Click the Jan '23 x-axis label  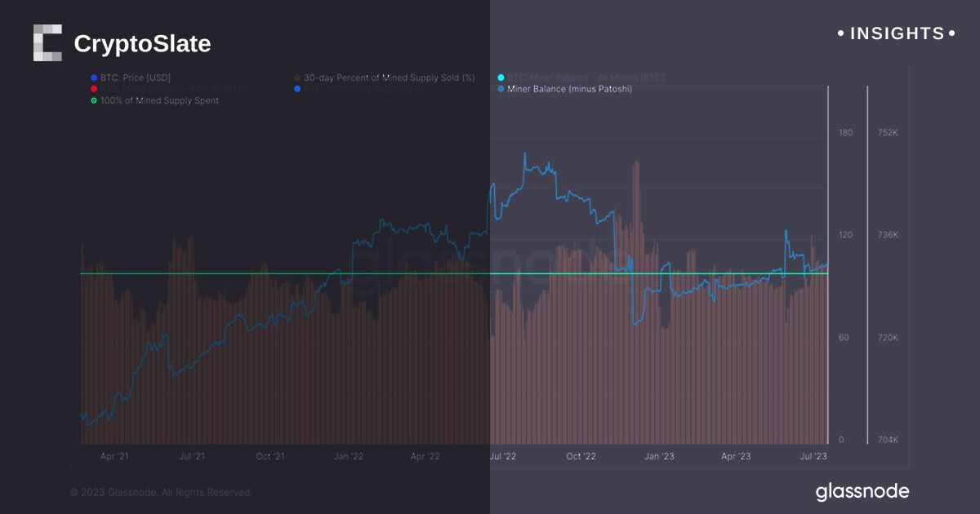click(x=658, y=456)
